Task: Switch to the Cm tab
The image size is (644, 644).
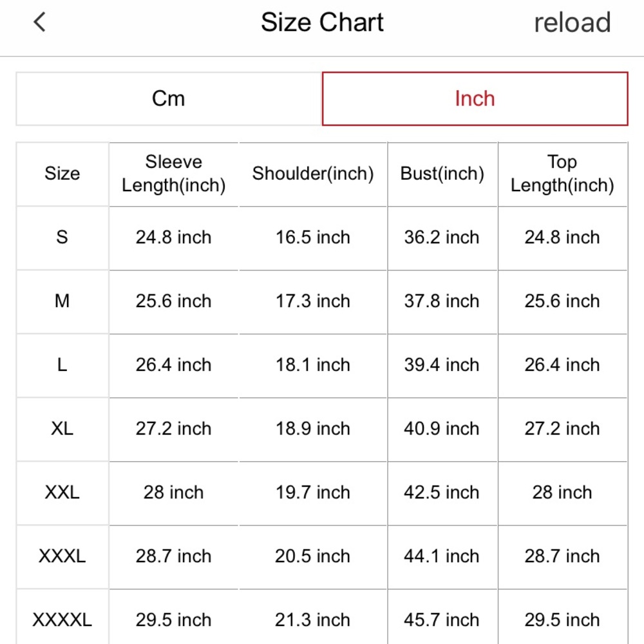Action: [169, 99]
